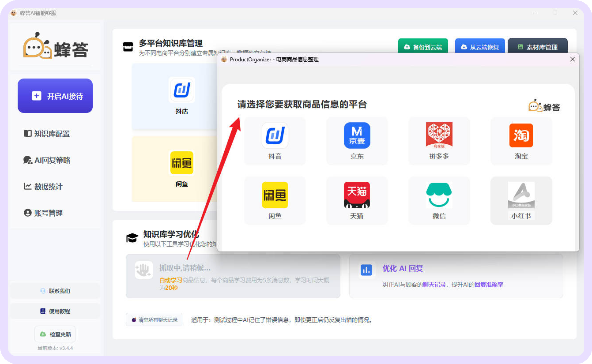
Task: Select the 天猫 platform icon
Action: click(x=357, y=195)
